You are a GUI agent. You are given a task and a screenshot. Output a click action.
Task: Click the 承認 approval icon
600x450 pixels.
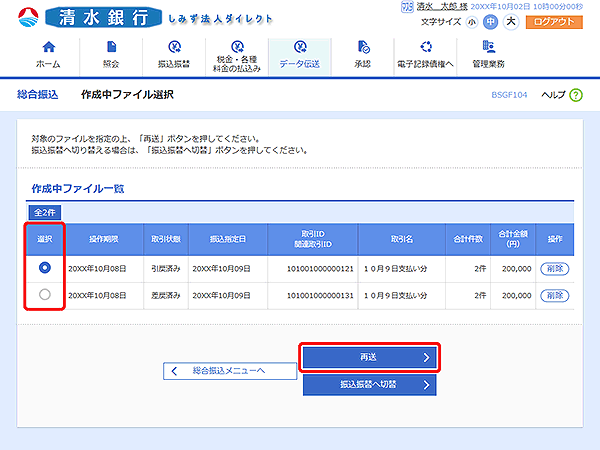362,48
